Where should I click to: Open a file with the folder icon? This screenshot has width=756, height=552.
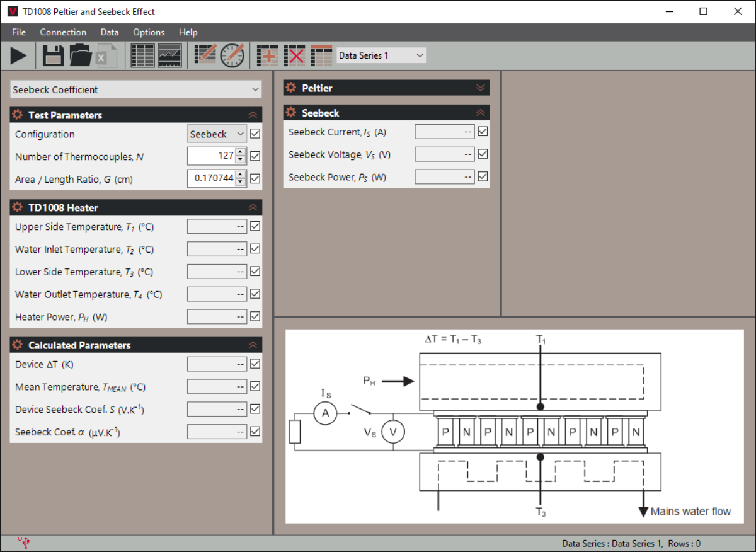pyautogui.click(x=81, y=55)
